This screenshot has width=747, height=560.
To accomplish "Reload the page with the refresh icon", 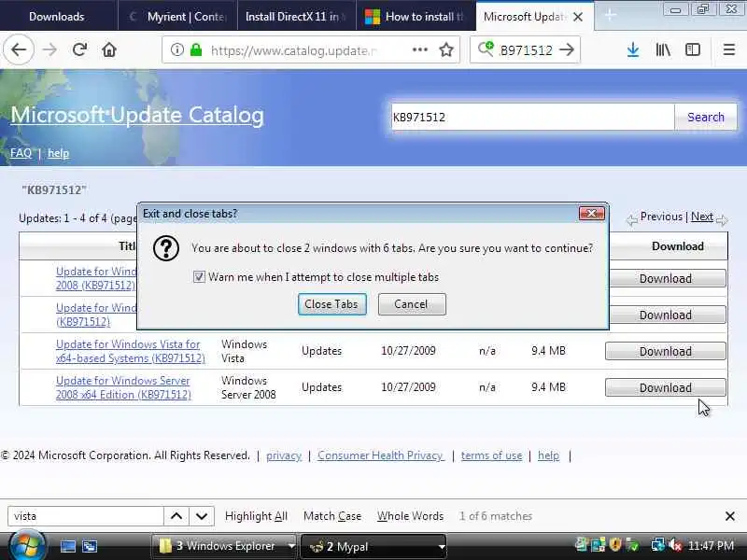I will point(79,49).
